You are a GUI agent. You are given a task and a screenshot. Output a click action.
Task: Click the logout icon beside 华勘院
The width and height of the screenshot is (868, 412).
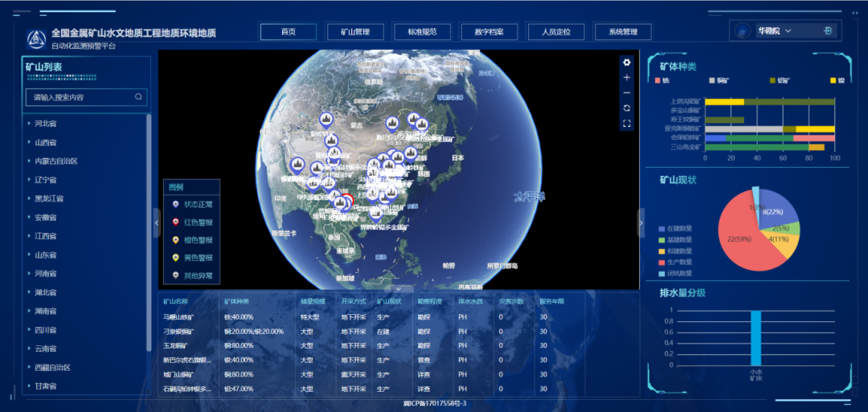pos(828,31)
